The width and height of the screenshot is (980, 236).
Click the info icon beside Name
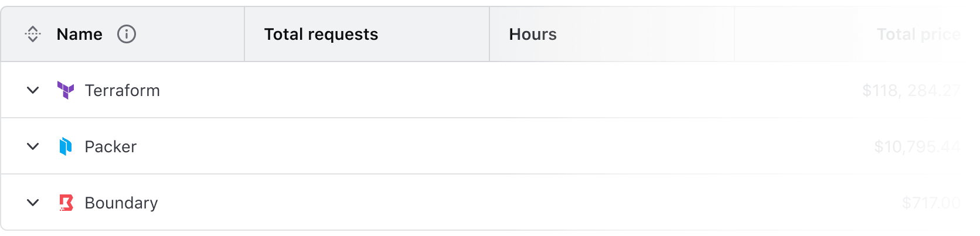[127, 35]
